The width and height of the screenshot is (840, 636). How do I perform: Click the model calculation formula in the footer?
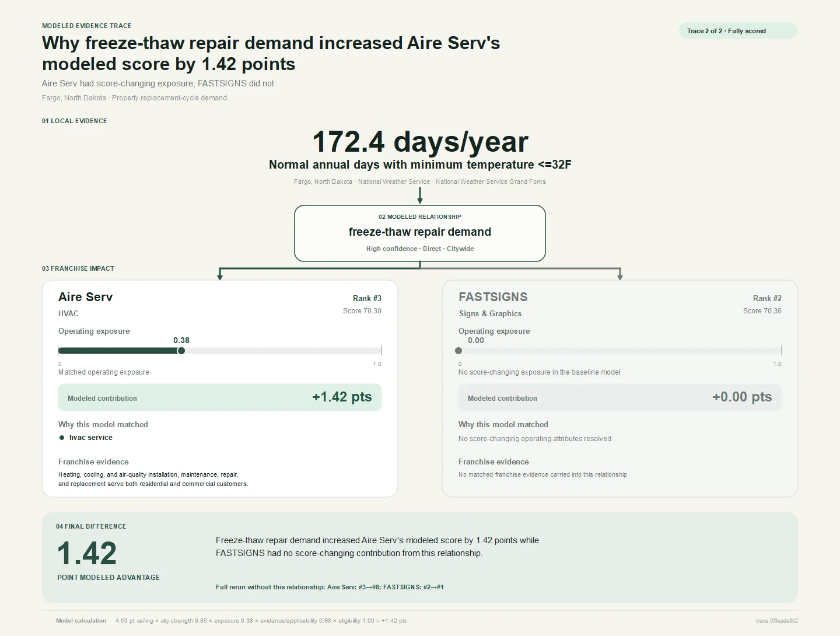click(x=261, y=621)
